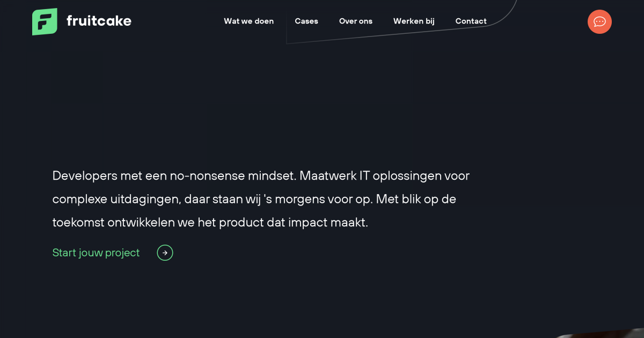Select Contact in the navigation bar
Viewport: 644px width, 338px height.
pyautogui.click(x=471, y=21)
